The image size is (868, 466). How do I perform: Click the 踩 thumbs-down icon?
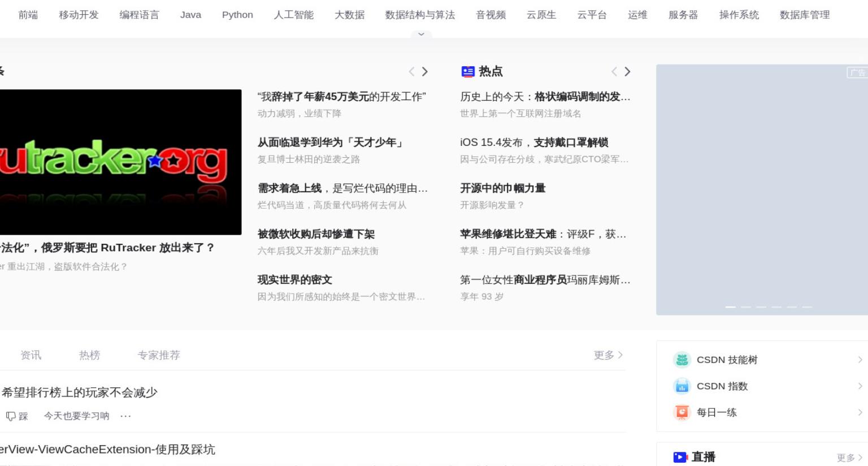point(11,416)
